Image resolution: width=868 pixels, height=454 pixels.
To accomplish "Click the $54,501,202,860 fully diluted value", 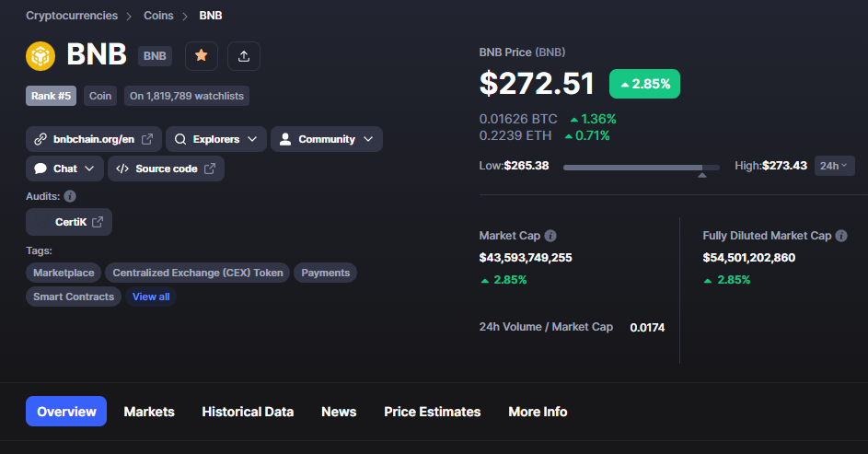I will (x=749, y=258).
